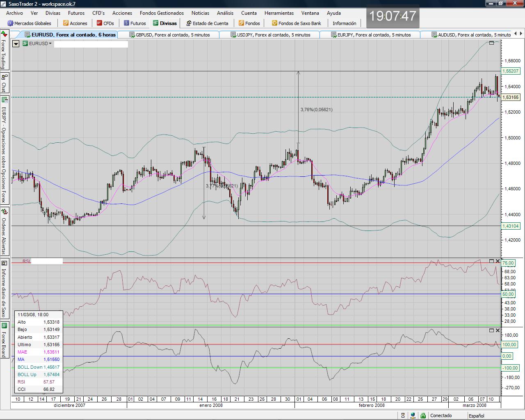Open Estado de Cuenta toolbar item
This screenshot has width=525, height=420.
coord(207,23)
